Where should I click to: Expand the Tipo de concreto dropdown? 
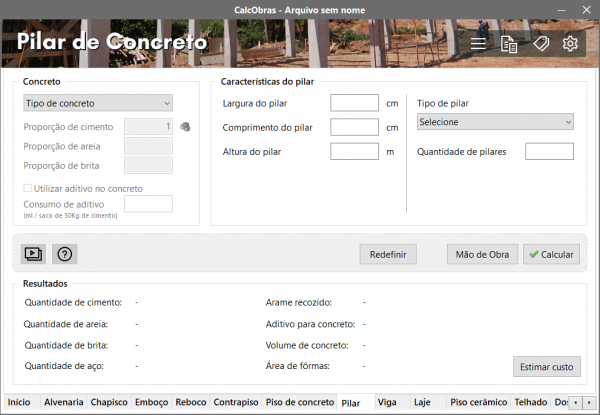coord(97,102)
